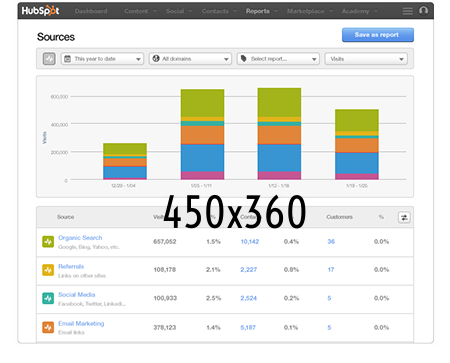Screen dimensions: 450x363
Task: Click the 657,052 visits value
Action: [165, 242]
